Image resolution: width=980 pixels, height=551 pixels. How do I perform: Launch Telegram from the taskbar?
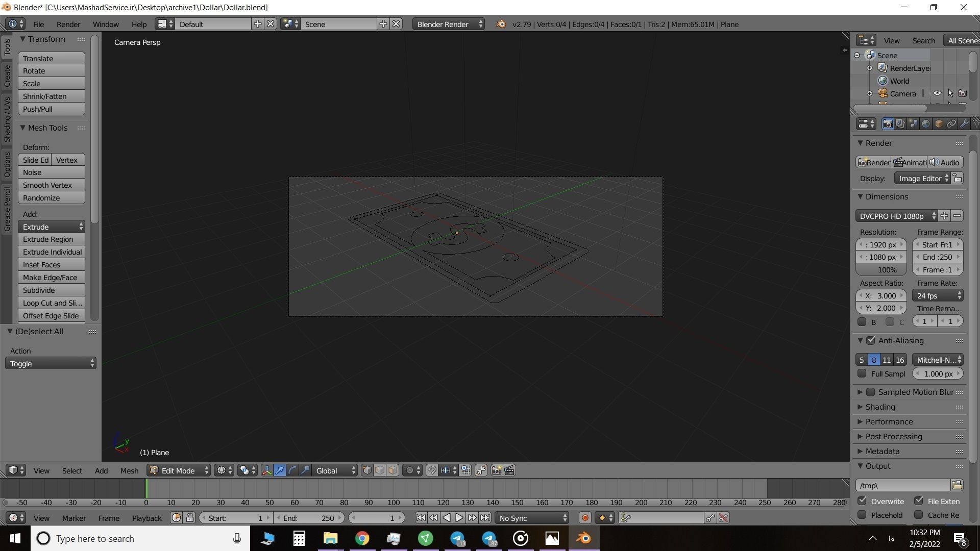(457, 538)
